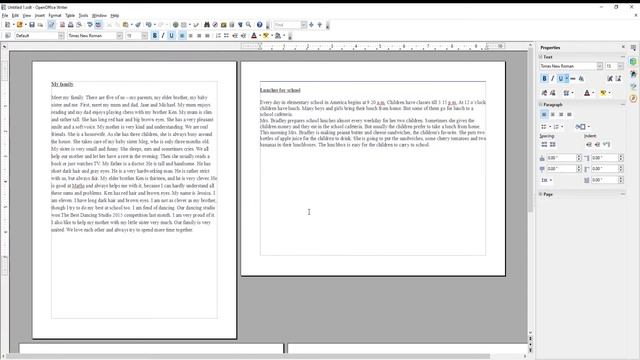The image size is (640, 360).
Task: Toggle Align Left in formatting toolbar
Action: click(x=182, y=36)
